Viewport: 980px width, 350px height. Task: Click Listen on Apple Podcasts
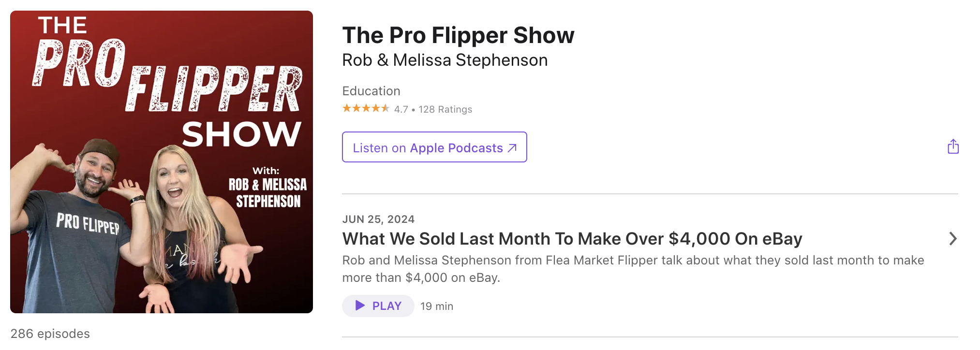tap(434, 147)
